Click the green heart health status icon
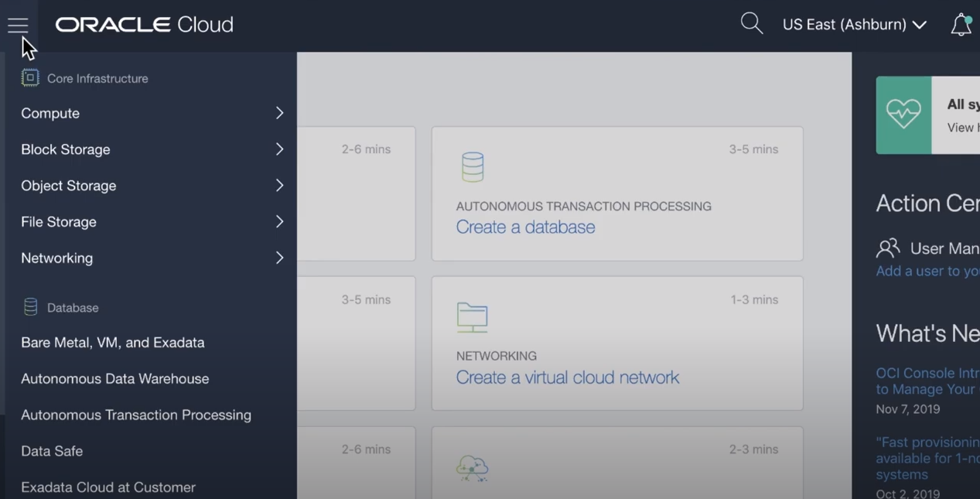Image resolution: width=980 pixels, height=499 pixels. coord(903,114)
